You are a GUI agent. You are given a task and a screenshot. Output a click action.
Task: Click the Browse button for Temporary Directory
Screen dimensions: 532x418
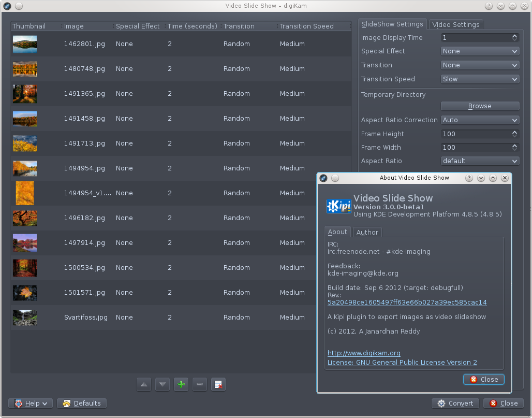[x=479, y=106]
